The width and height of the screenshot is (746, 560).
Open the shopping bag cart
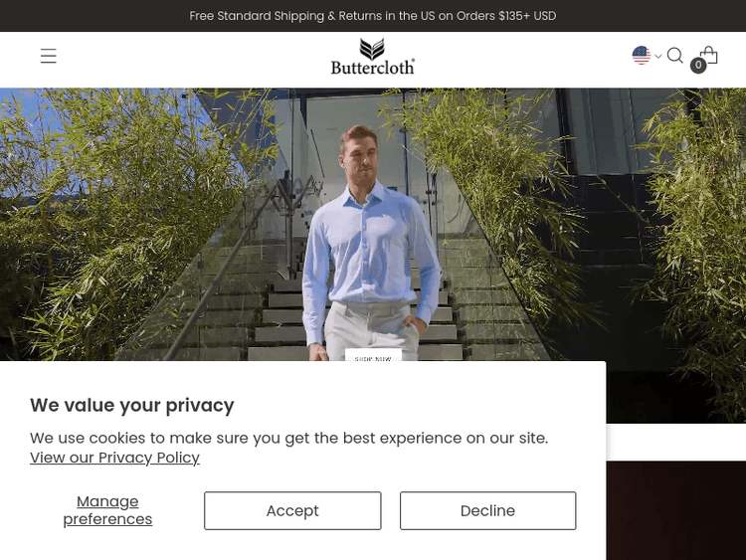(x=709, y=55)
